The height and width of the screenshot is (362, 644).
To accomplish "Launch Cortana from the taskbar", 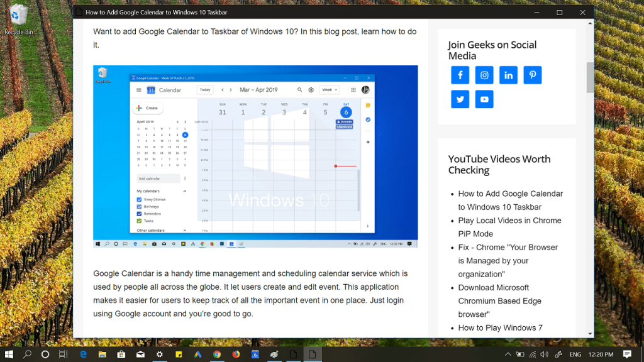I will pyautogui.click(x=45, y=354).
